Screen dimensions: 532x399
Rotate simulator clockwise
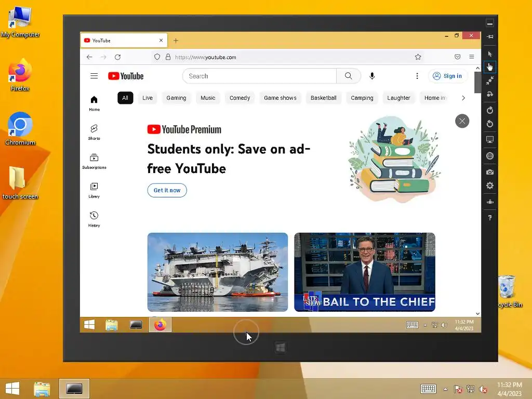[x=489, y=110]
